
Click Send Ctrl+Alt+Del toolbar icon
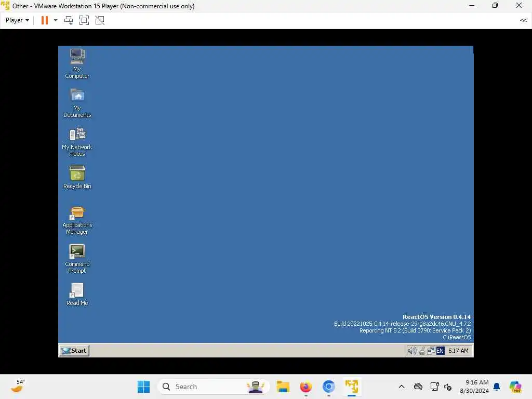[69, 20]
